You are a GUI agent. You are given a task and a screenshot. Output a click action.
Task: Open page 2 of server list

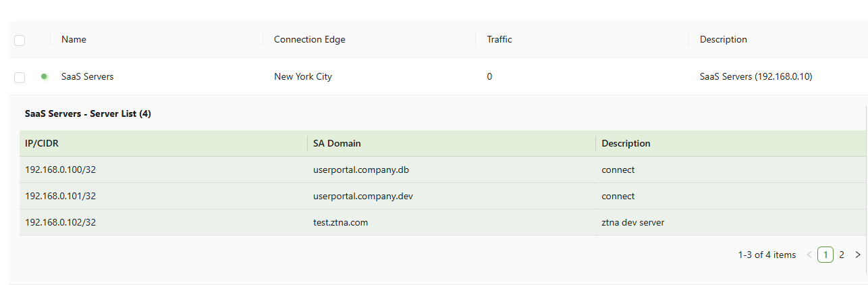pos(842,255)
